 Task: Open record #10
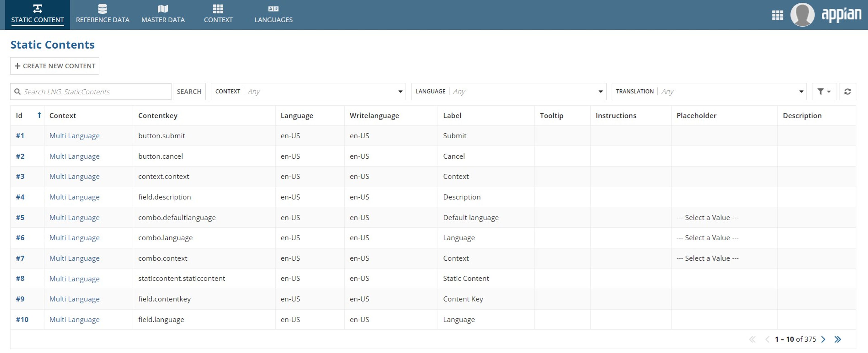[22, 319]
